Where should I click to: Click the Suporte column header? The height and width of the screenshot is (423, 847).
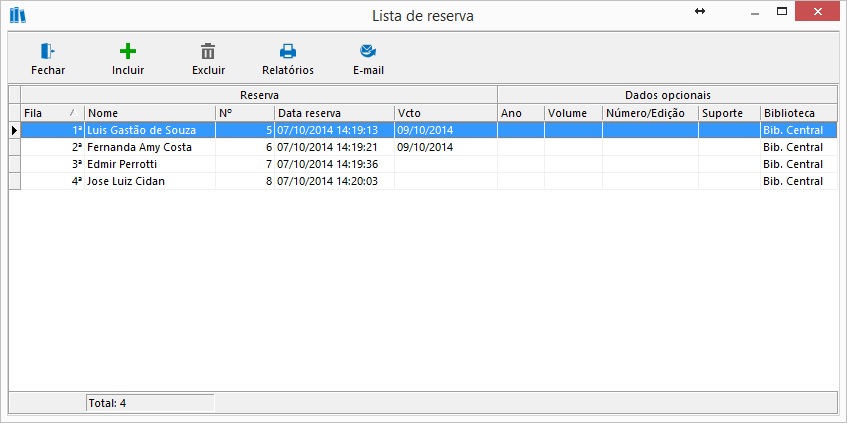click(729, 113)
